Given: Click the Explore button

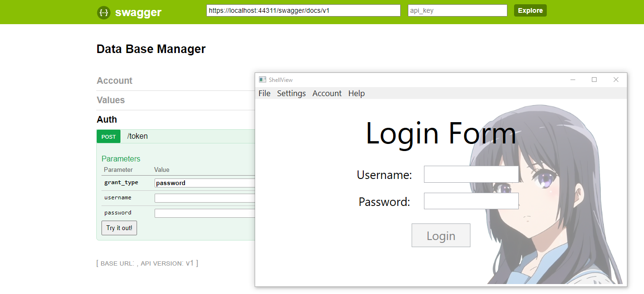Looking at the screenshot, I should (x=530, y=10).
